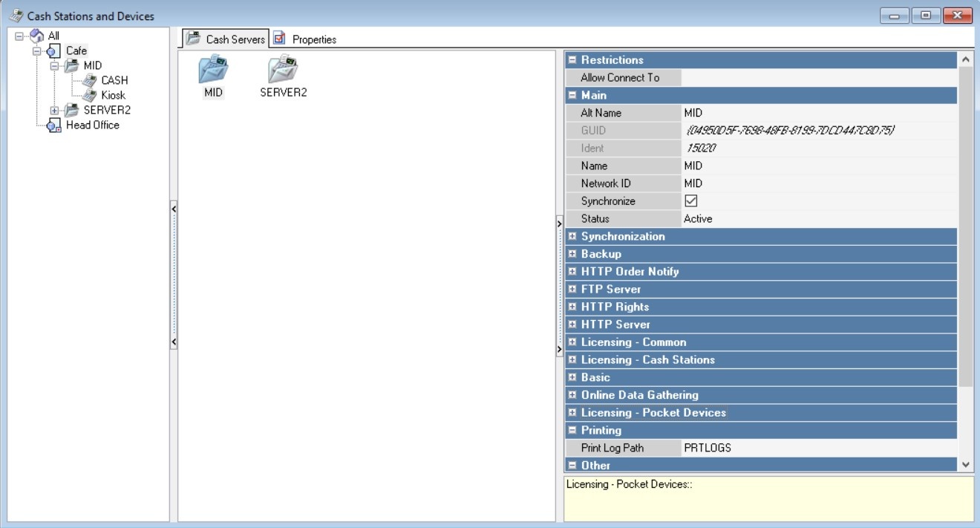Collapse the Main properties section
The width and height of the screenshot is (980, 528).
(x=572, y=95)
